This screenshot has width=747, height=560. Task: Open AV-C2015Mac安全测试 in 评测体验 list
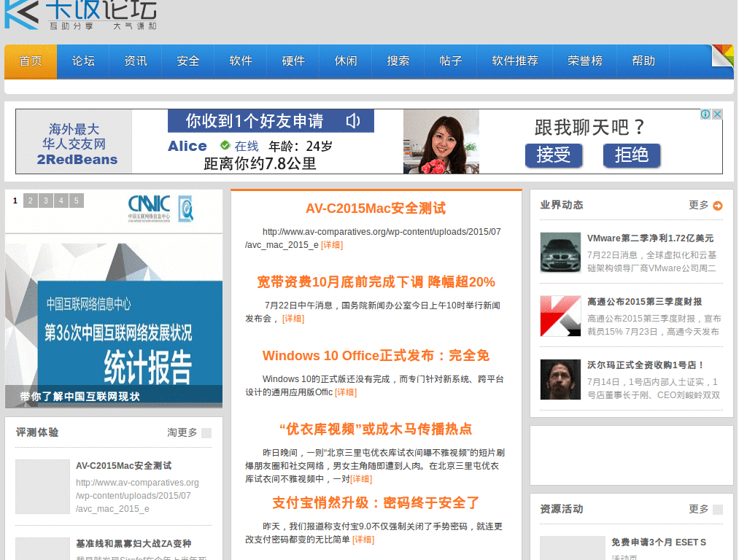coord(124,466)
